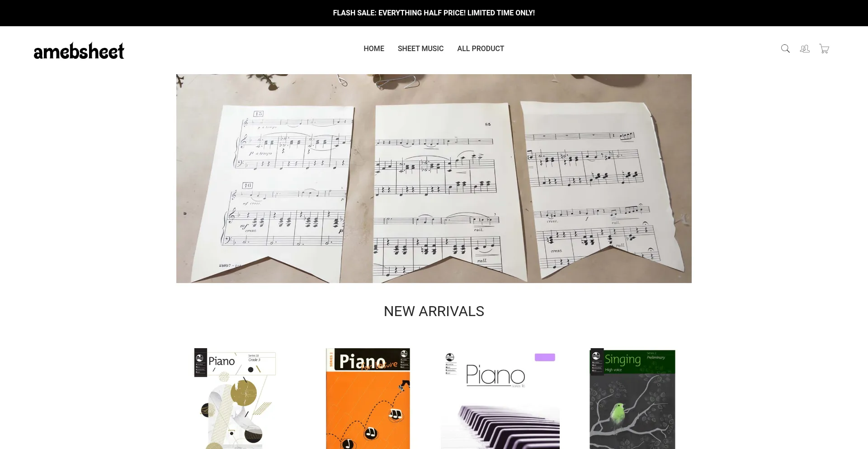Click the green bird on Singing cover
Image resolution: width=868 pixels, height=449 pixels.
point(617,413)
